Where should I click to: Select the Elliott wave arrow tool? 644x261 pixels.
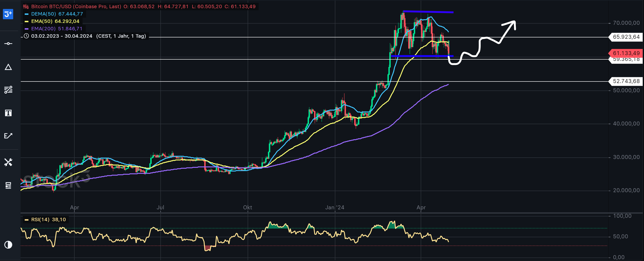(x=8, y=136)
